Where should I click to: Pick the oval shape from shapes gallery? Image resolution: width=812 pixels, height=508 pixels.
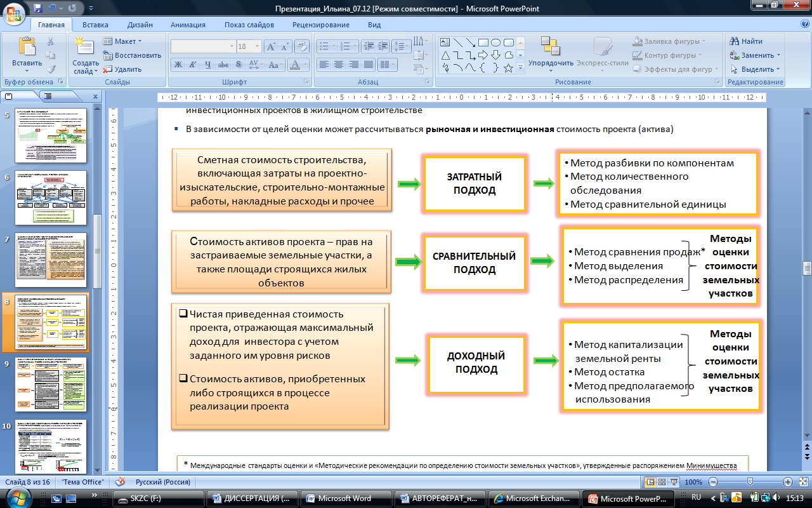pos(495,43)
